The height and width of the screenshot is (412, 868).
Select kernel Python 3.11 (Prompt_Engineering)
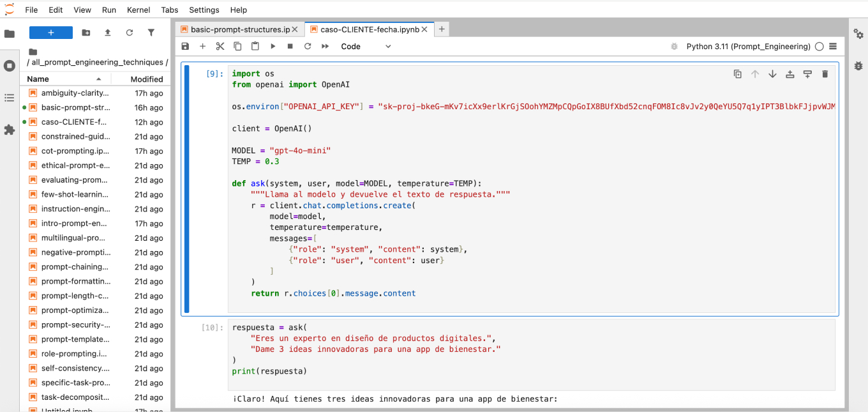(748, 47)
